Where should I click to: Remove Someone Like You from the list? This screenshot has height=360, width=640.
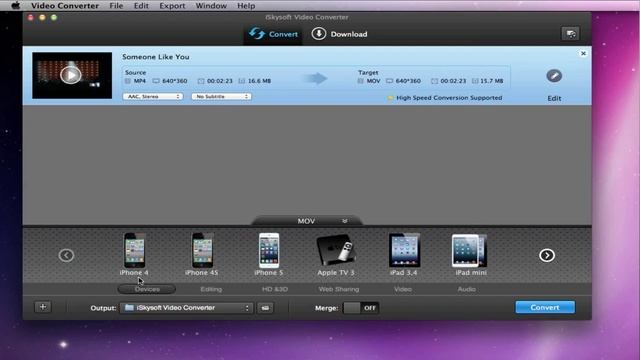(583, 53)
